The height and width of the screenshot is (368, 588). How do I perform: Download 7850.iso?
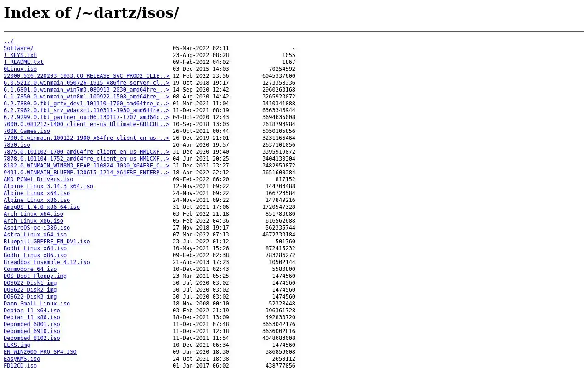pyautogui.click(x=17, y=145)
